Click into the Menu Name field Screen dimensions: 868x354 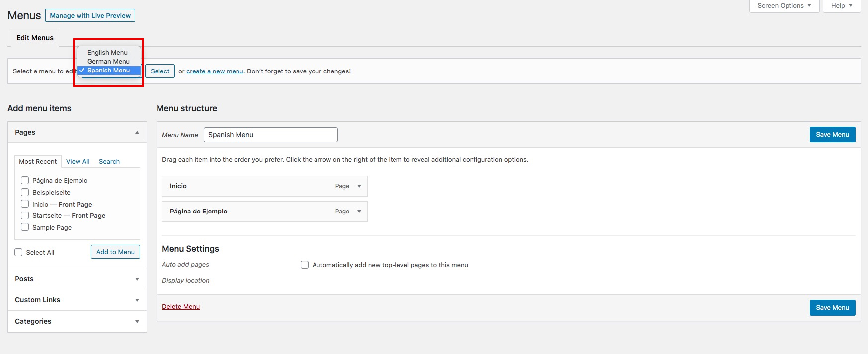[270, 135]
